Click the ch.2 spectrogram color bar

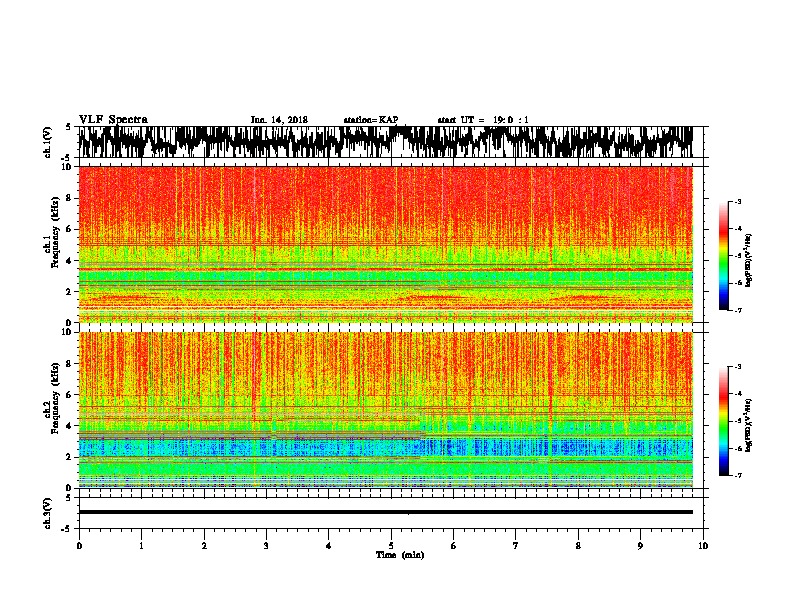click(x=723, y=421)
